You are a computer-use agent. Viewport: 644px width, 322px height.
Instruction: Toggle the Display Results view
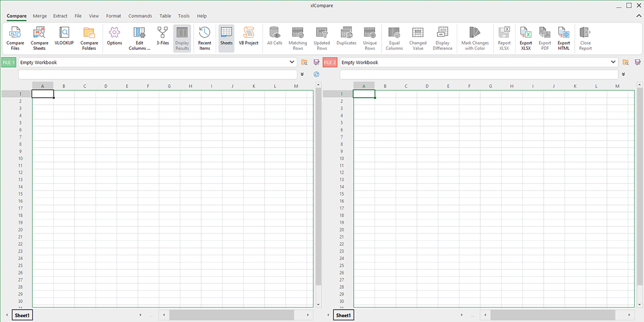[x=182, y=38]
